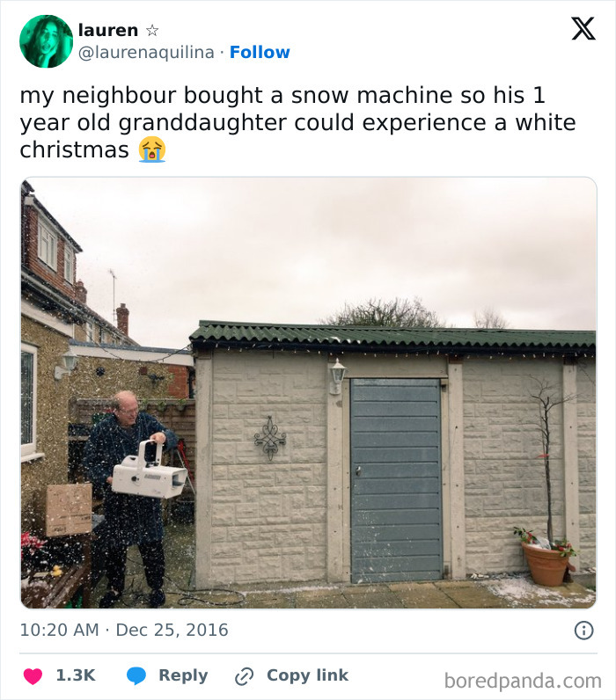Open lauren's profile avatar

46,41
